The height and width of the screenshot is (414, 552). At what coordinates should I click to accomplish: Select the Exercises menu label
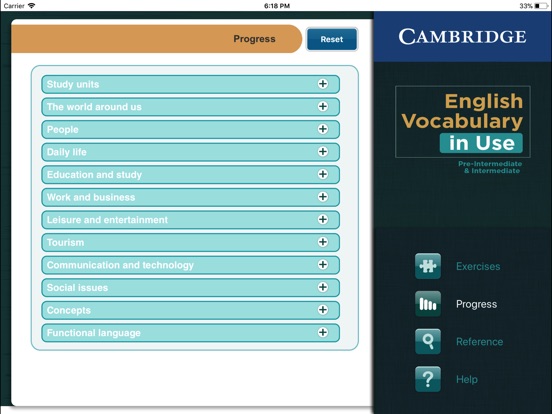478,266
